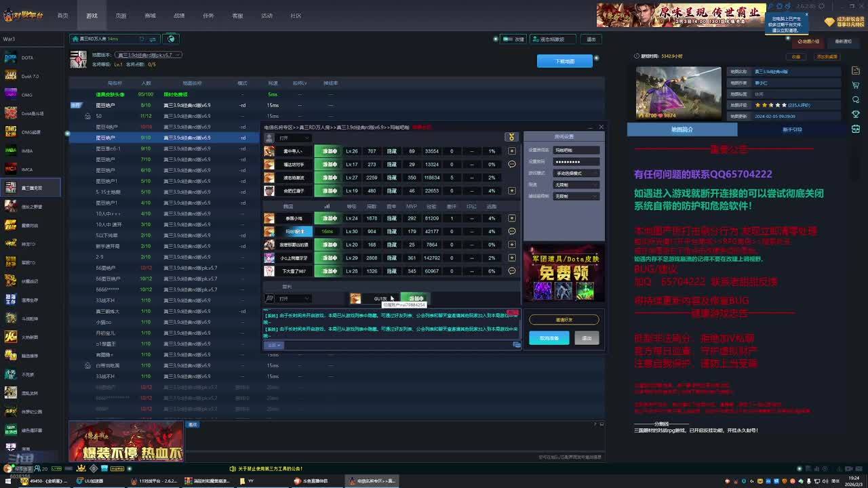Click the 取消准备 button
The image size is (868, 488).
click(x=549, y=338)
